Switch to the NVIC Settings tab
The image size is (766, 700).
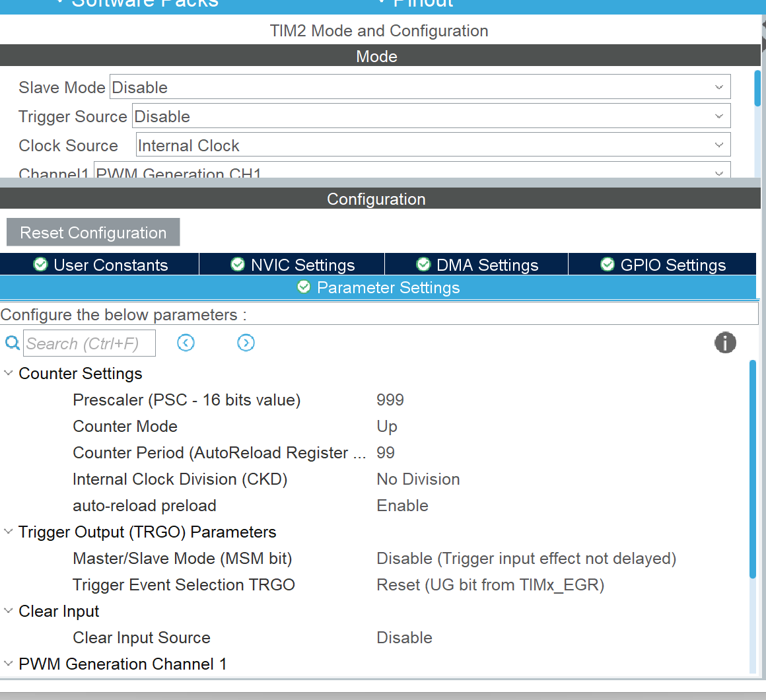click(293, 265)
